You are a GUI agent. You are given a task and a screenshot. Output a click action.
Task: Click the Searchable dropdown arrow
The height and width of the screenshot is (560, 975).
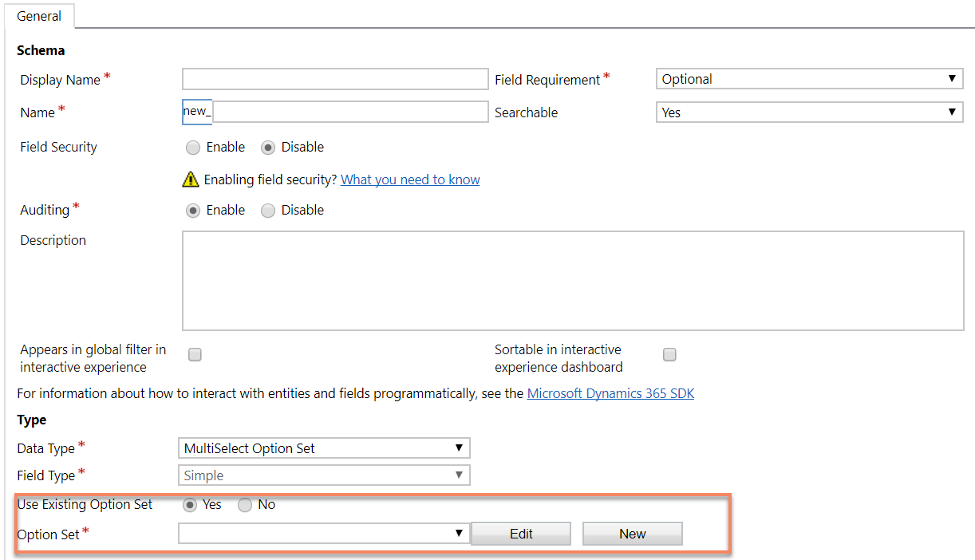tap(953, 112)
